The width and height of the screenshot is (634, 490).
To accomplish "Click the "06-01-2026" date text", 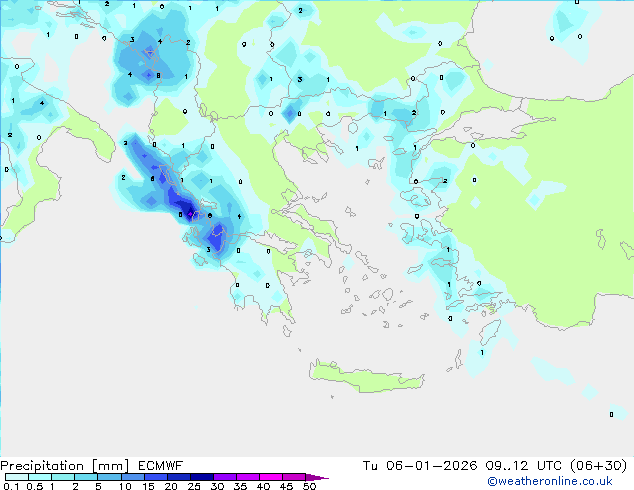I will click(x=431, y=466).
